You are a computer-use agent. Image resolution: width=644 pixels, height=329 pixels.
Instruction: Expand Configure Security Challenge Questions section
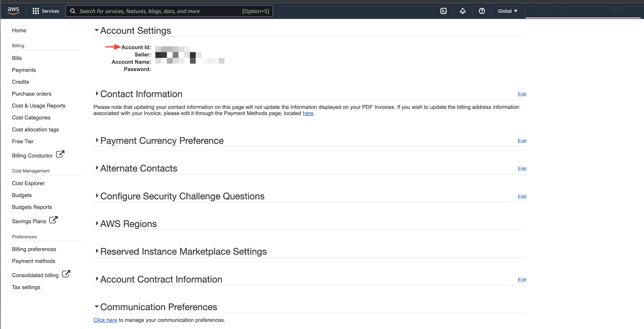click(97, 196)
